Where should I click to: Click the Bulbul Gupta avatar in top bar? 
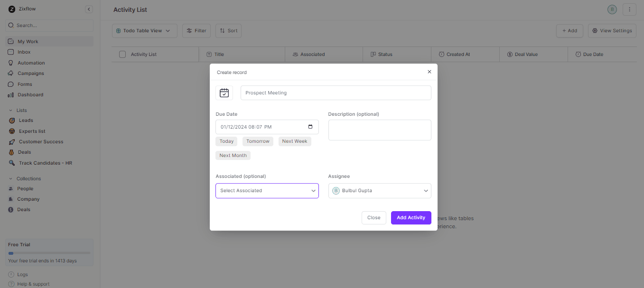[612, 9]
